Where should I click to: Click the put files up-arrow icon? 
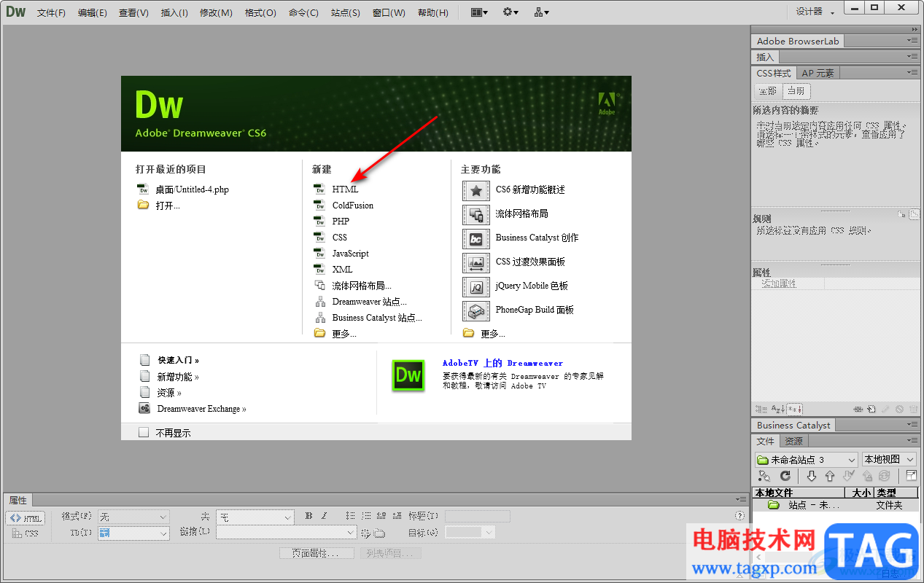coord(830,476)
